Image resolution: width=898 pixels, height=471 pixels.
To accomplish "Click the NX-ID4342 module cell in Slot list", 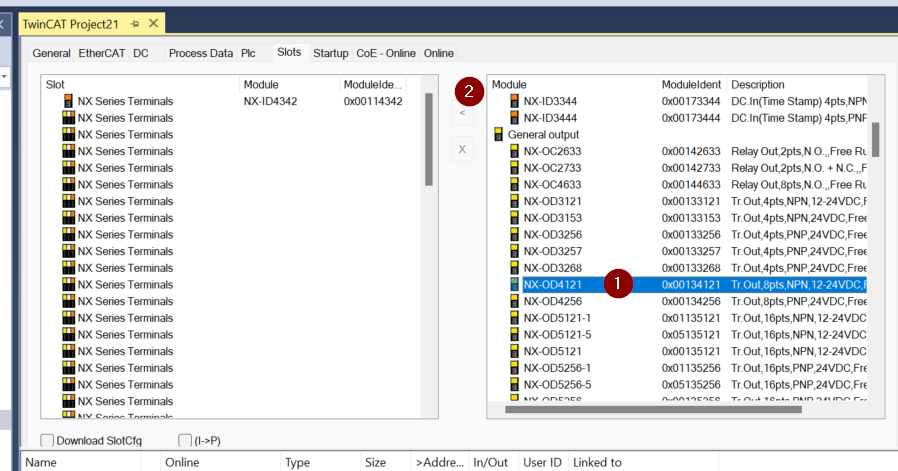I will [x=270, y=101].
